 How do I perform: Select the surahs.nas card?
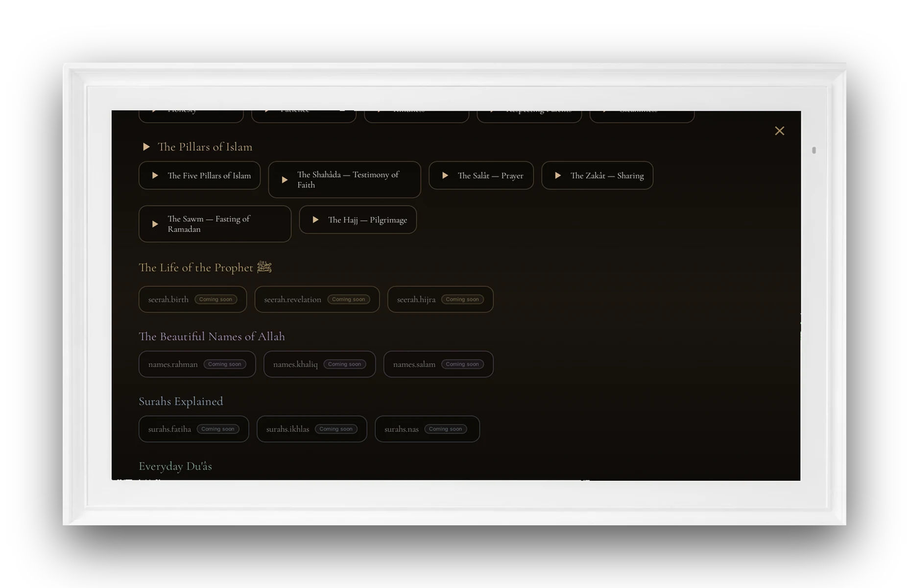point(427,429)
